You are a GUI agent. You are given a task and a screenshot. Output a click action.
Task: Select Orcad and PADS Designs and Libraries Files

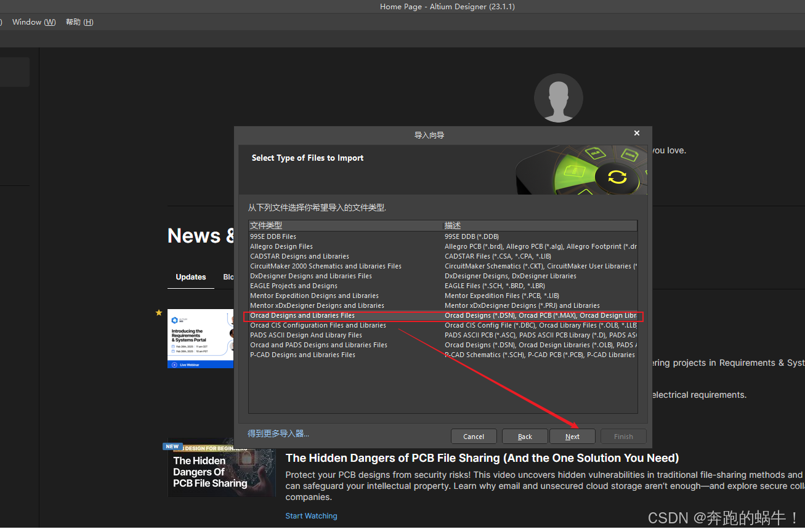tap(443, 345)
